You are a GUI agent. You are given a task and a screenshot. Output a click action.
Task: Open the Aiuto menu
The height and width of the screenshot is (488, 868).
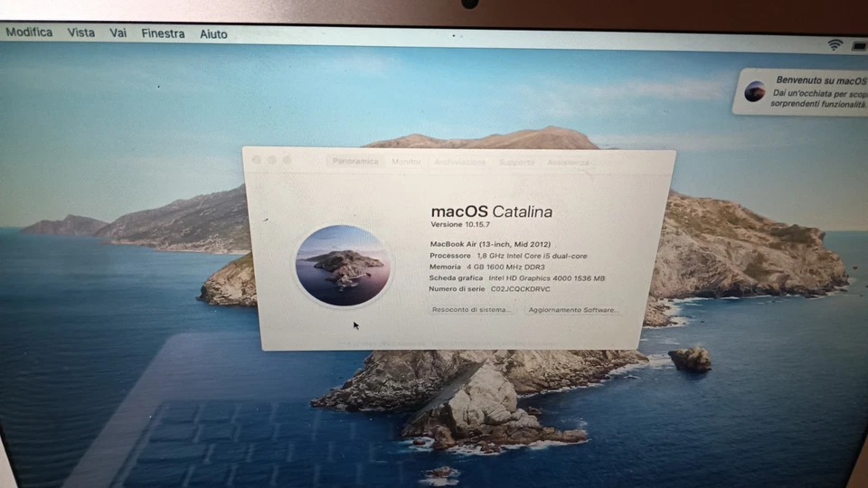[213, 34]
